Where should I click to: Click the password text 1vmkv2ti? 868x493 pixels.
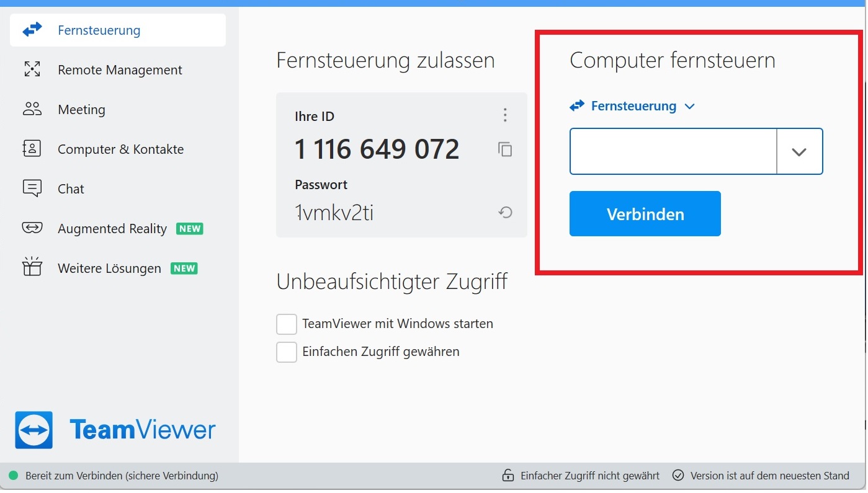pos(334,213)
